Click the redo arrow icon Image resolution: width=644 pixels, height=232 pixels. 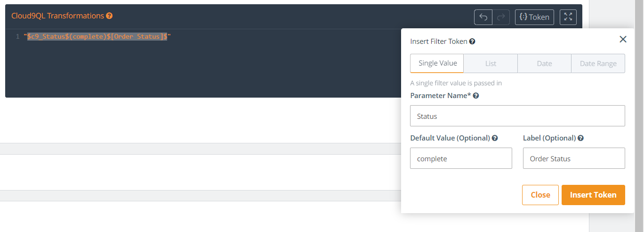point(501,17)
